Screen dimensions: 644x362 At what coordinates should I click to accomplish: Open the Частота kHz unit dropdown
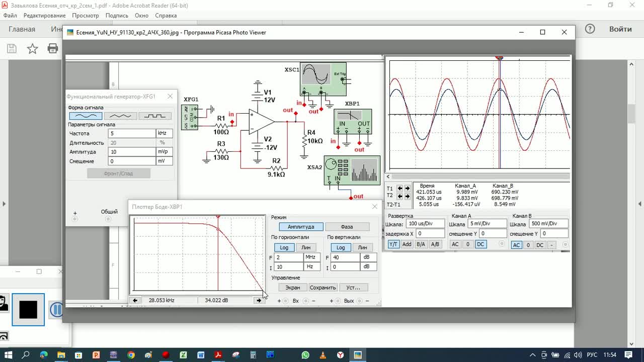(x=165, y=133)
